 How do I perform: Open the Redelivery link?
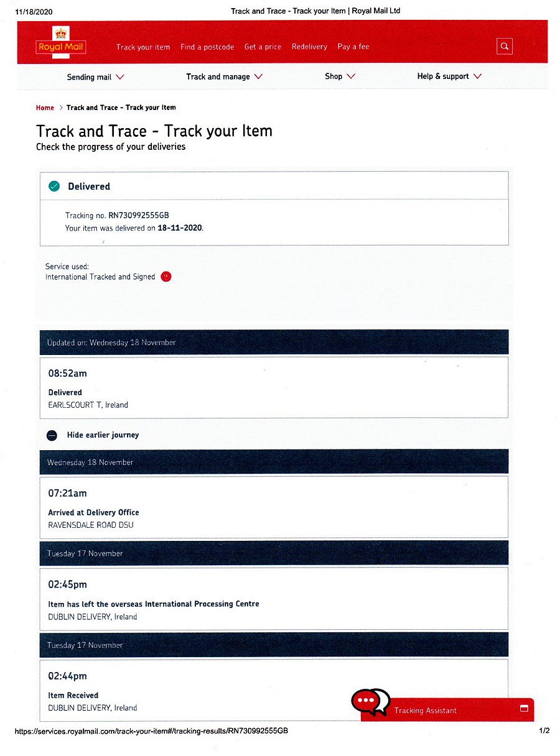tap(309, 47)
